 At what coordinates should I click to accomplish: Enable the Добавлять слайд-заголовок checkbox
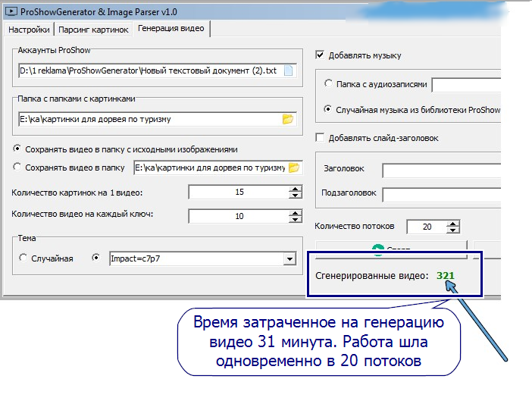pyautogui.click(x=320, y=137)
